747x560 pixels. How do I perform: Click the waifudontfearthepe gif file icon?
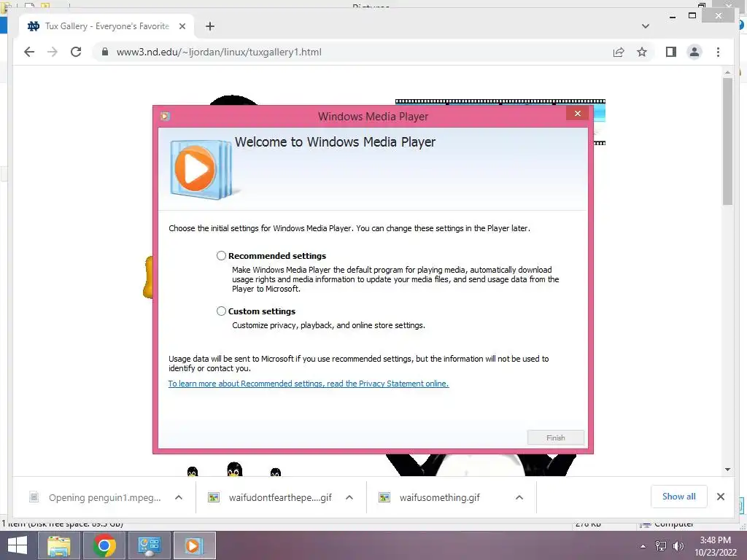pyautogui.click(x=214, y=497)
